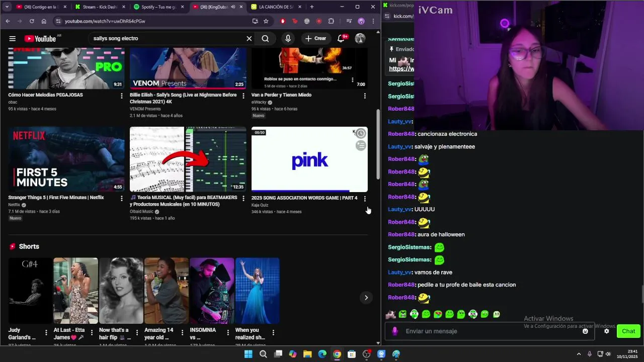Open the Chrome three-dot menu
This screenshot has height=362, width=644.
click(x=373, y=21)
